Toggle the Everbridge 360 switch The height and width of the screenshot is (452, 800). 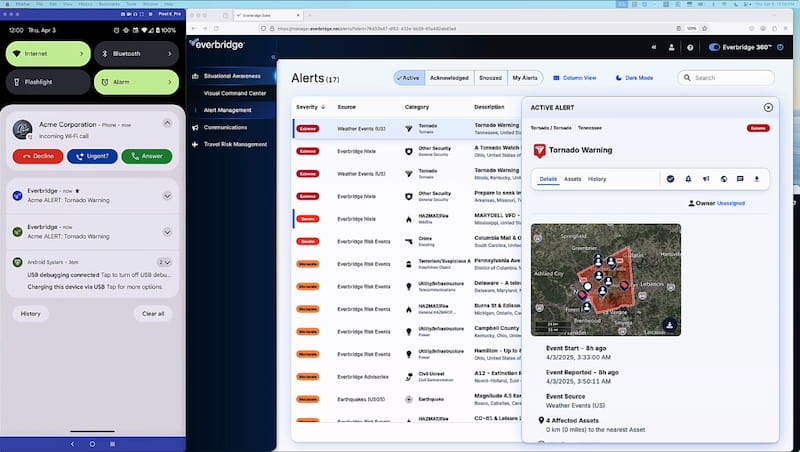point(714,47)
